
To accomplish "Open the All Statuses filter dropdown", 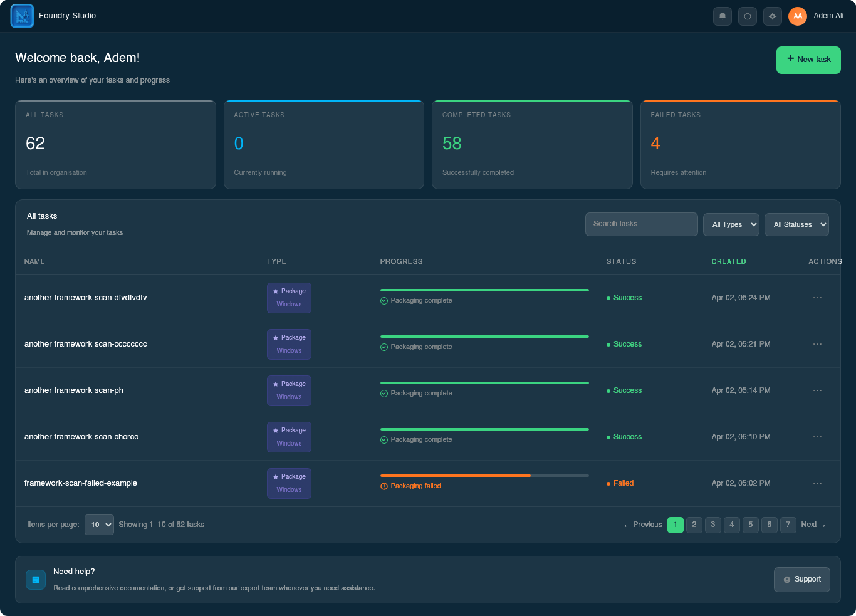I will 796,224.
